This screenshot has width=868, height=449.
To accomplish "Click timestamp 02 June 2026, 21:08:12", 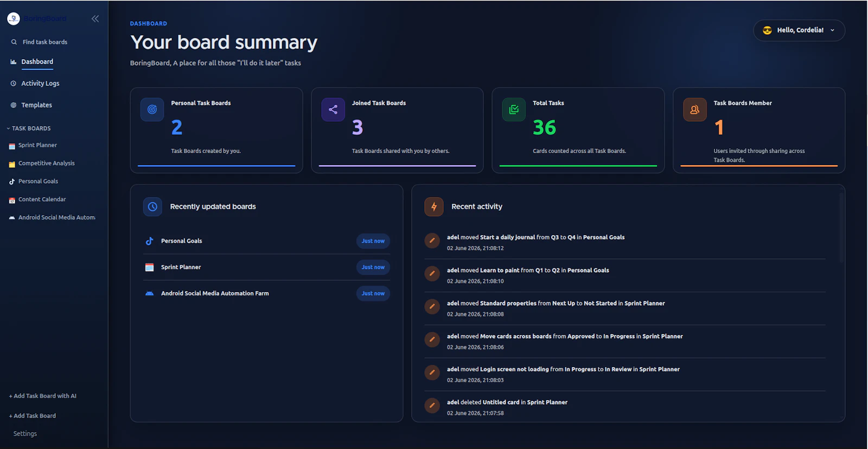I will pos(475,249).
